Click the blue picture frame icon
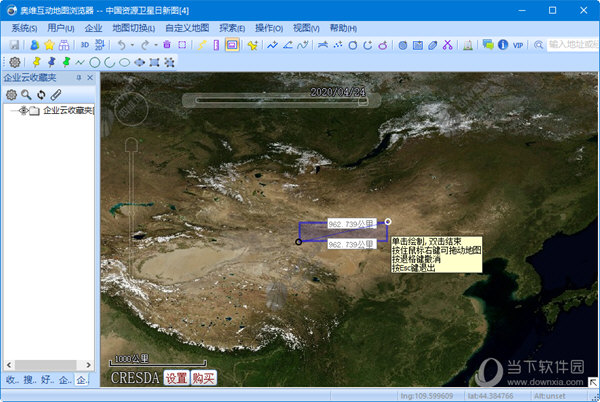Image resolution: width=600 pixels, height=402 pixels. pyautogui.click(x=418, y=45)
